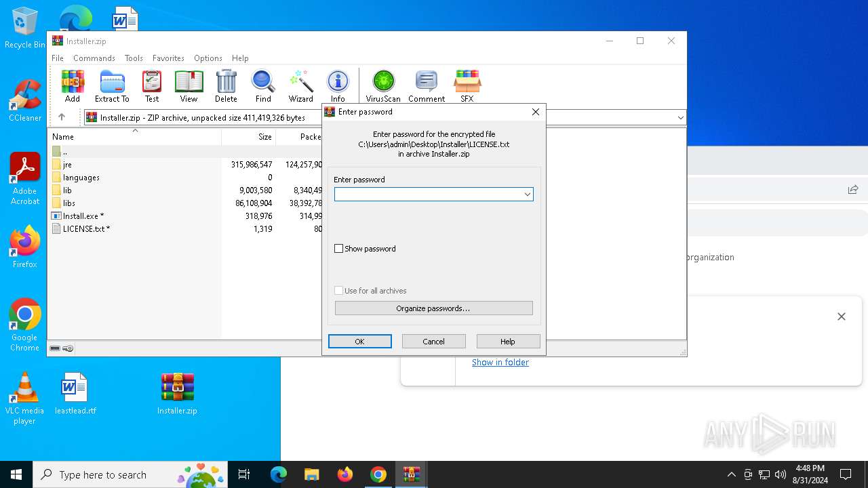Open the Help menu
868x488 pixels.
pos(240,58)
